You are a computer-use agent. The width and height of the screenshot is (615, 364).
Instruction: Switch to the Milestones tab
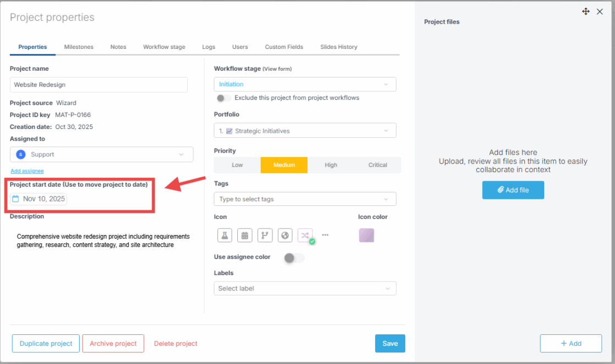point(79,47)
